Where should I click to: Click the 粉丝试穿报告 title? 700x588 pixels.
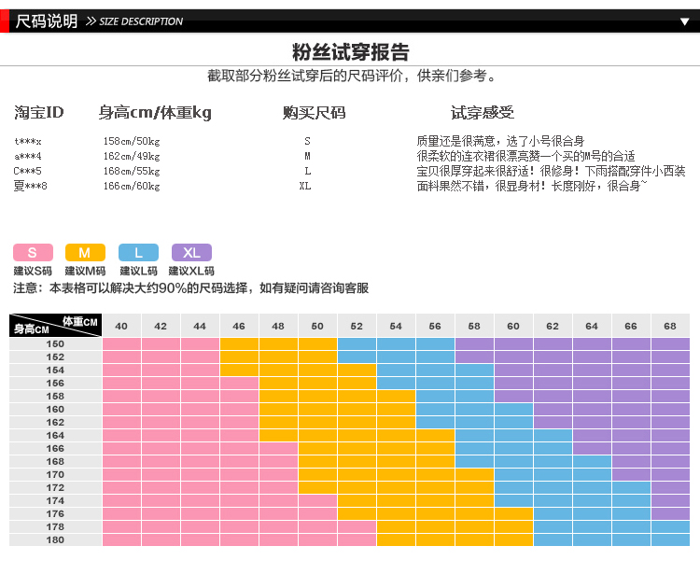(350, 52)
